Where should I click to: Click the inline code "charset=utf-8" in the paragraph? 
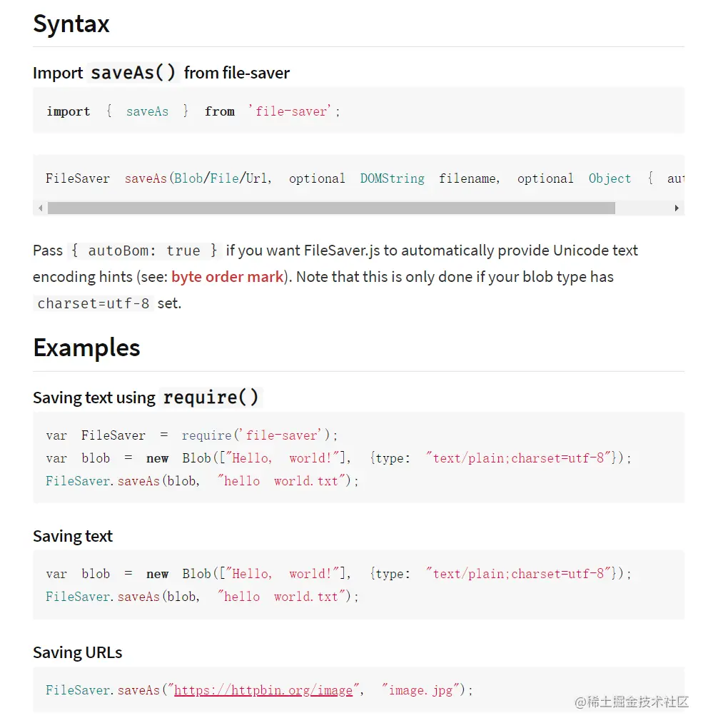point(93,303)
